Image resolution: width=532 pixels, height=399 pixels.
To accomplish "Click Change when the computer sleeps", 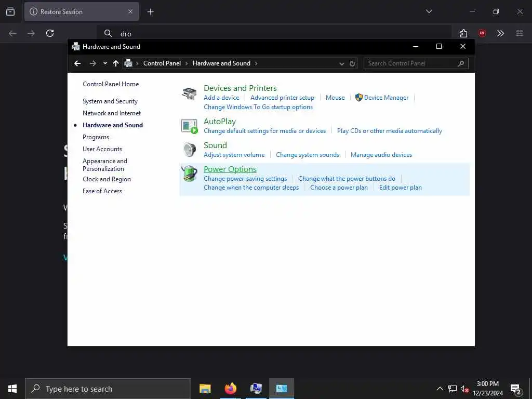I will (x=251, y=188).
